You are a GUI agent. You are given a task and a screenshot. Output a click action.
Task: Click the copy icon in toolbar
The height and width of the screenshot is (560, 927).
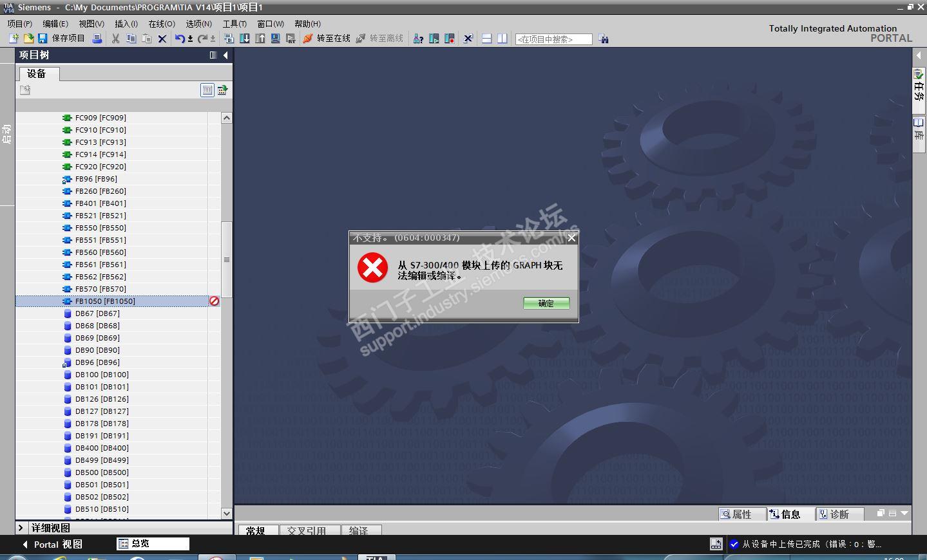click(131, 39)
